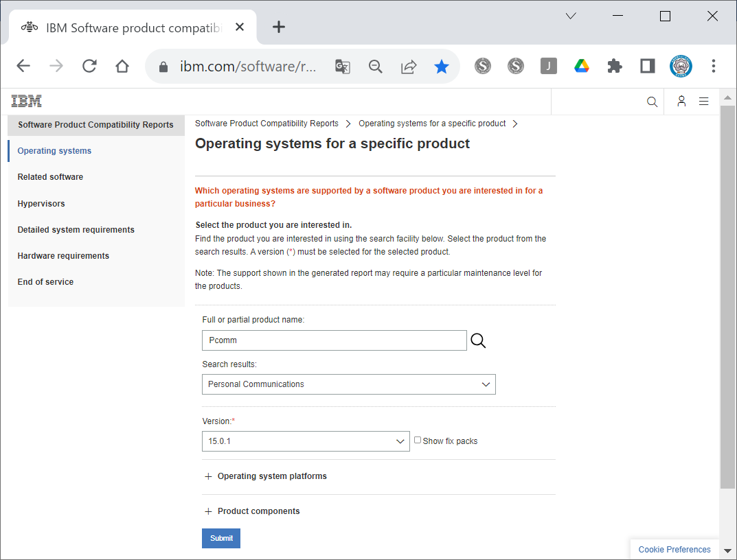The height and width of the screenshot is (560, 737).
Task: Go to the browser home page
Action: [122, 66]
